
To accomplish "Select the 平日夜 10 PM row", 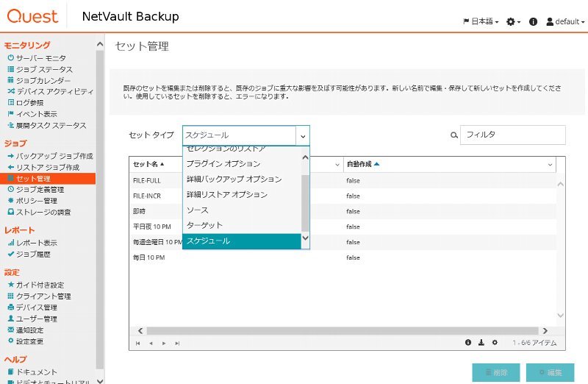I will (x=343, y=227).
